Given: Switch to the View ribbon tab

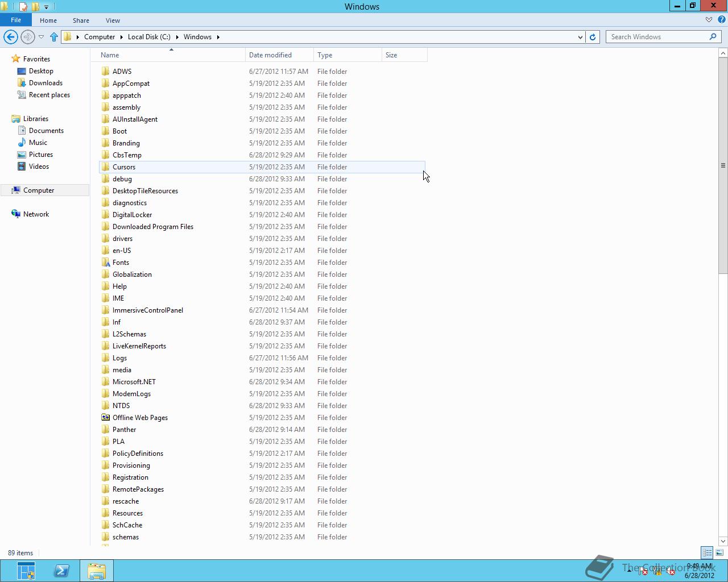Looking at the screenshot, I should (x=113, y=20).
